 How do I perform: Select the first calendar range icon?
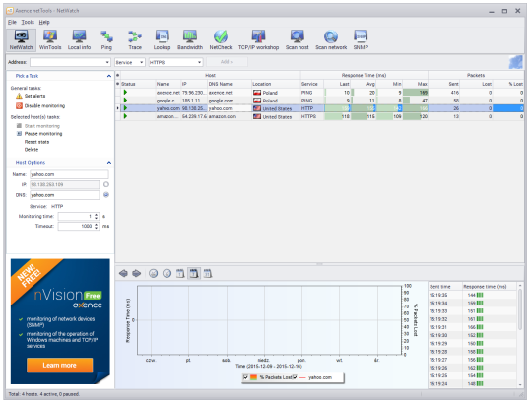coord(180,273)
